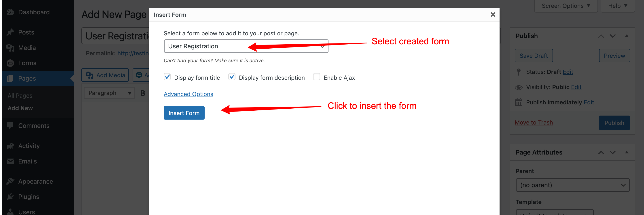
Task: Click Save Draft button
Action: point(534,56)
